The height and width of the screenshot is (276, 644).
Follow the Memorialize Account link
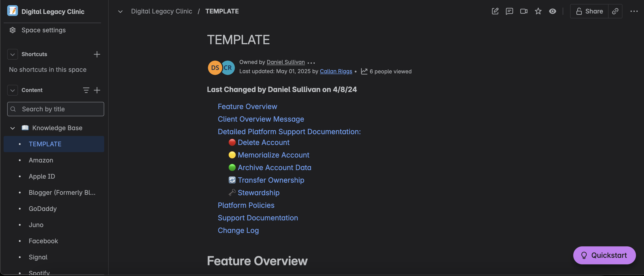coord(273,155)
